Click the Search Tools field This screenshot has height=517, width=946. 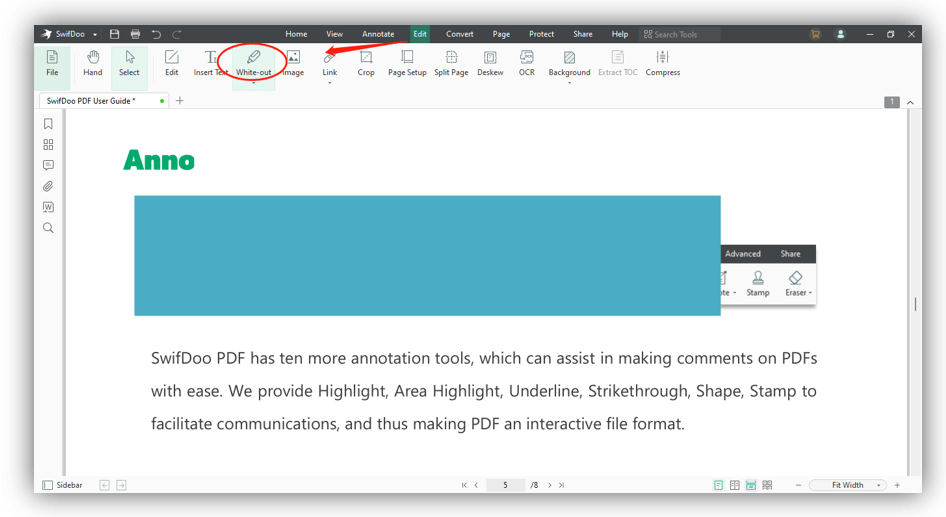(680, 34)
